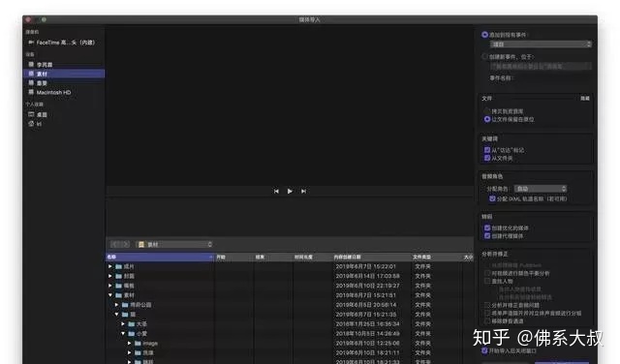Sort by content created date column
The image size is (620, 364).
click(x=372, y=258)
